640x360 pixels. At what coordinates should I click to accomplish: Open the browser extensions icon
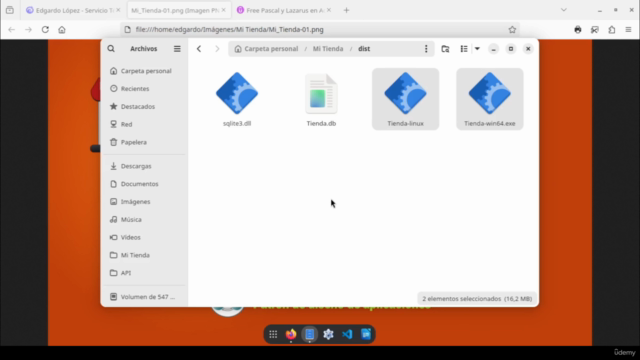pyautogui.click(x=612, y=29)
